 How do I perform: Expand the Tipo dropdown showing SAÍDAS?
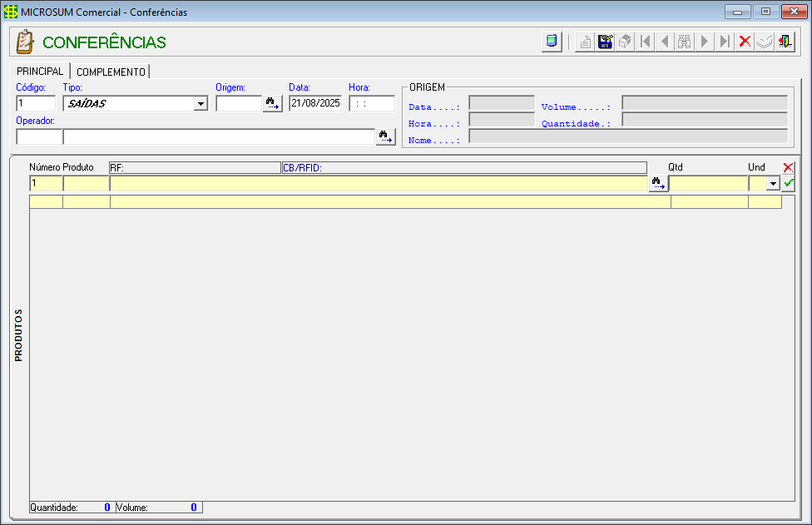[201, 104]
